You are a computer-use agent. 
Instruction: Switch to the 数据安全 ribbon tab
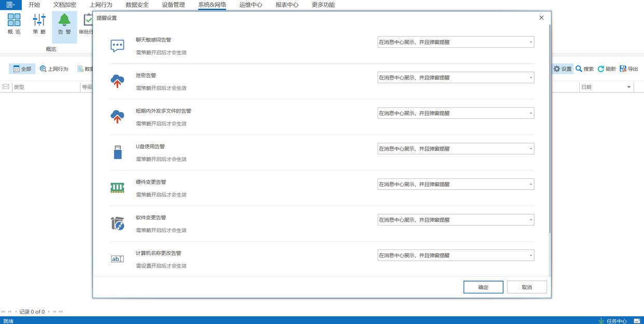137,5
